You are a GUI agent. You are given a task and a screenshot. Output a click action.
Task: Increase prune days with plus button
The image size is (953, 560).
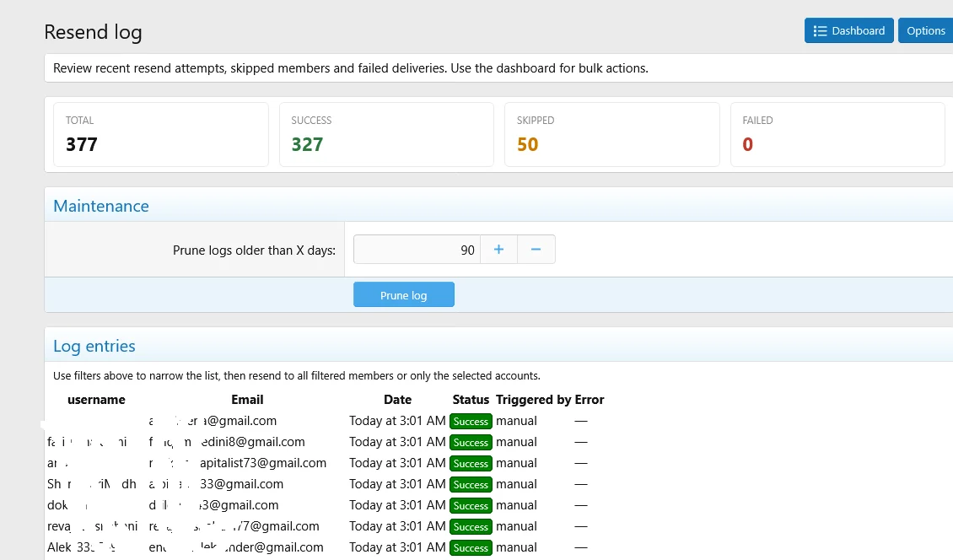498,250
